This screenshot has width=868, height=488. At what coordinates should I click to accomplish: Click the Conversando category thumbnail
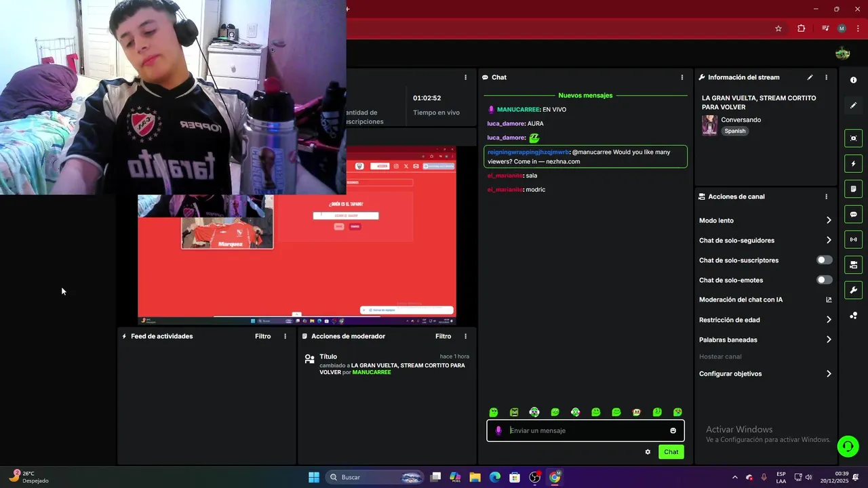709,125
